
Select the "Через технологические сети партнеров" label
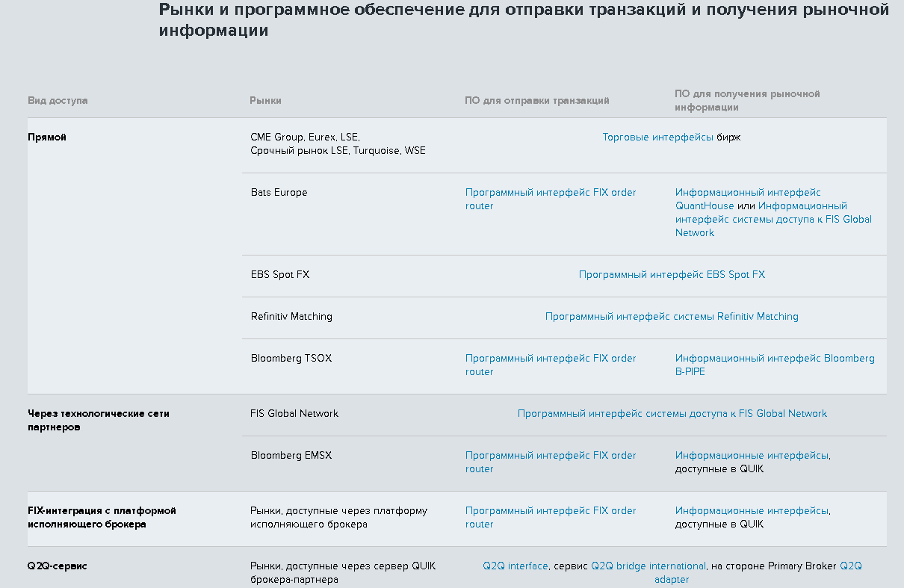[x=99, y=421]
